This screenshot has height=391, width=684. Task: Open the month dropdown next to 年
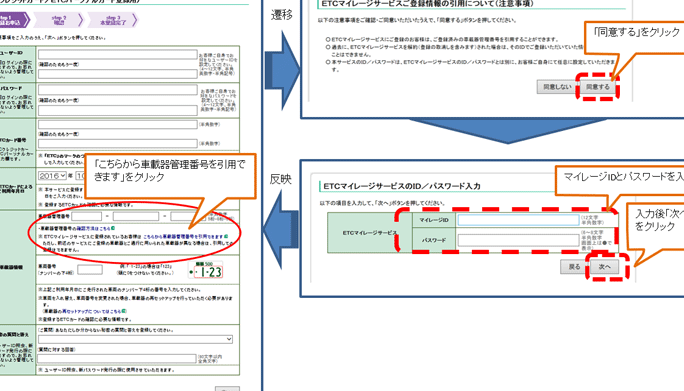81,176
